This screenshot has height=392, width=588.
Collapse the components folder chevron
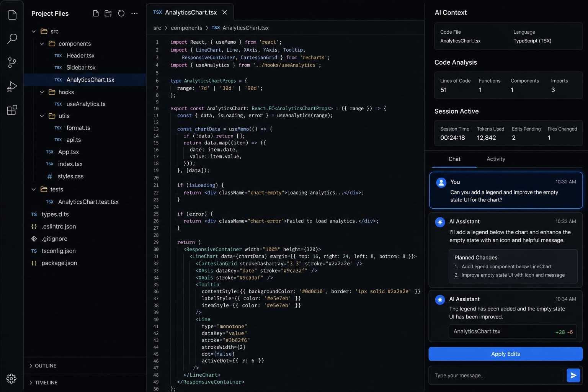tap(42, 44)
